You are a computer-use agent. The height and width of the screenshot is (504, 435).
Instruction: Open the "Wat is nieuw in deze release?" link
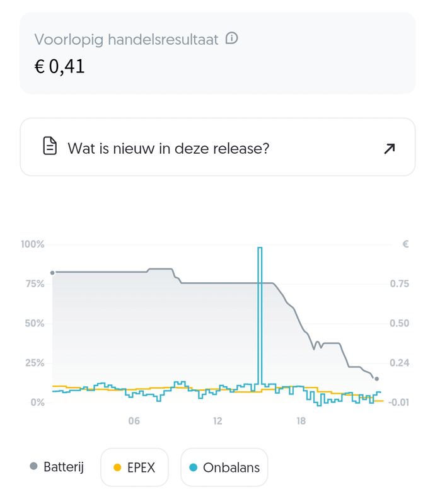tap(168, 149)
